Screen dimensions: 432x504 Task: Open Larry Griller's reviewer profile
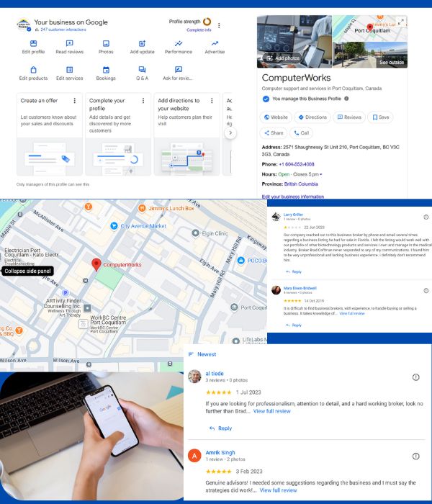[293, 215]
